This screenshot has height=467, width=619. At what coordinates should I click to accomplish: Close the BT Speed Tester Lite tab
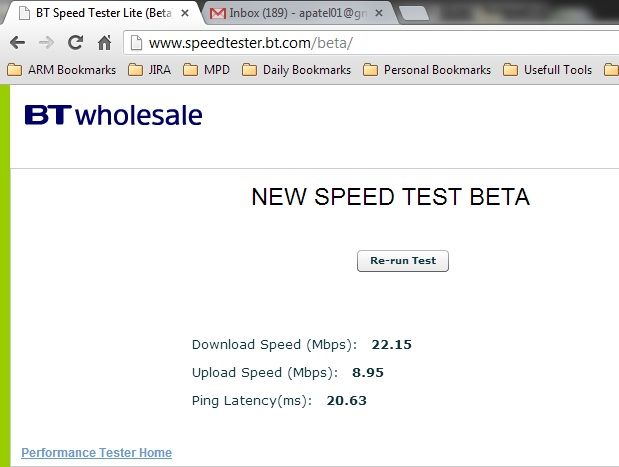185,13
